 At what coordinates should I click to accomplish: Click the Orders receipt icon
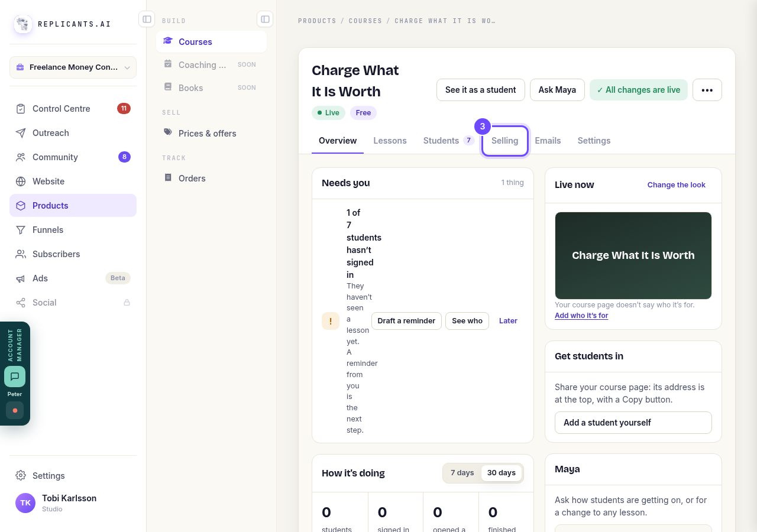168,178
